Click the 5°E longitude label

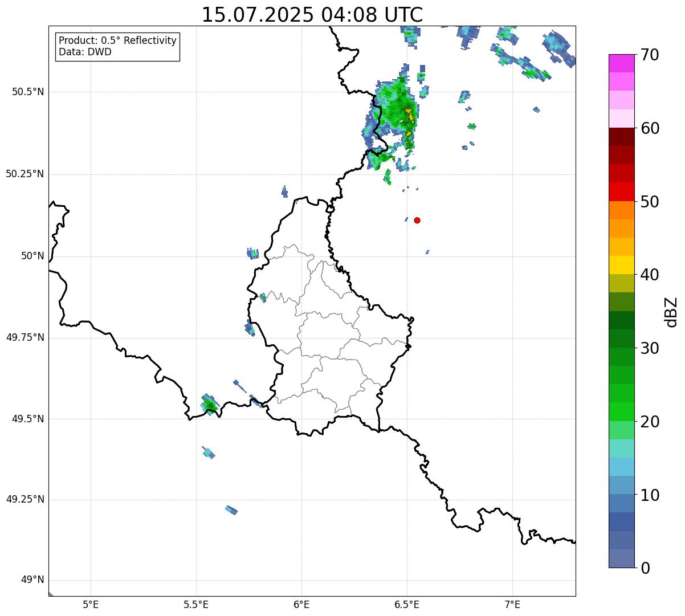pyautogui.click(x=91, y=604)
